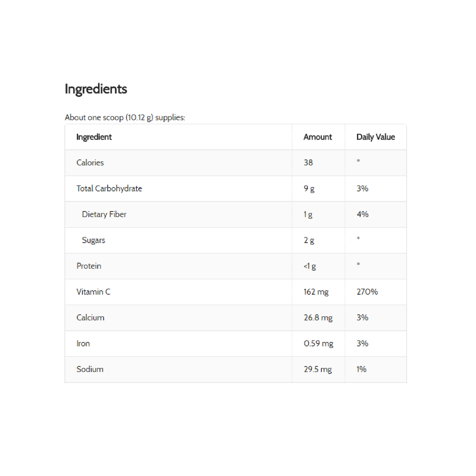
Task: Select the 29.5 mg sodium amount
Action: 318,369
